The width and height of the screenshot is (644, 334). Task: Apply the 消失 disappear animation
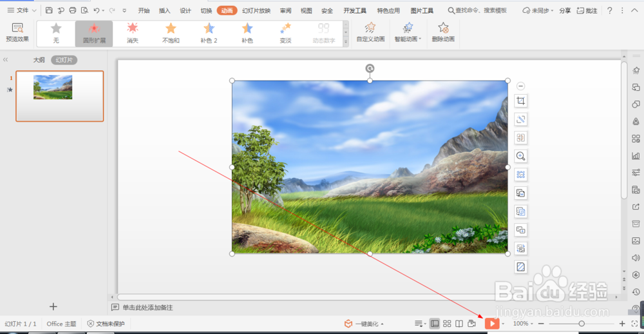pyautogui.click(x=132, y=34)
